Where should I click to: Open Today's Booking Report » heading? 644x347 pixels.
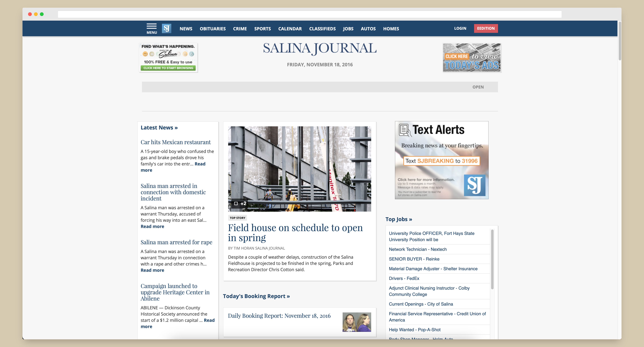point(256,296)
